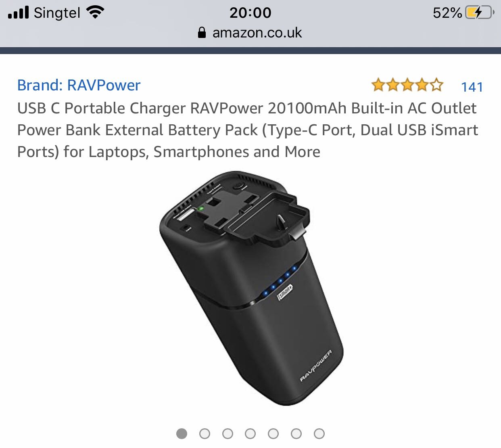
Task: Open the 141 reviews count link
Action: click(x=472, y=87)
